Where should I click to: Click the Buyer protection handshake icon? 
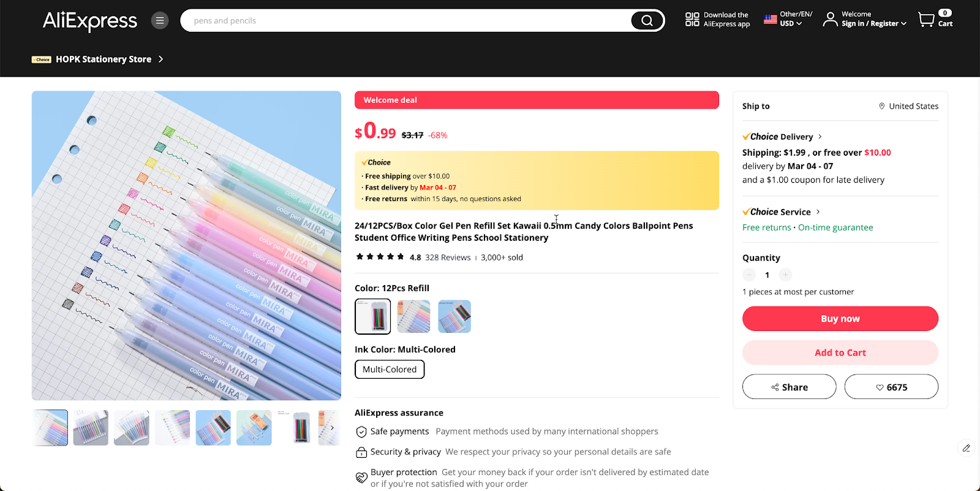point(361,477)
